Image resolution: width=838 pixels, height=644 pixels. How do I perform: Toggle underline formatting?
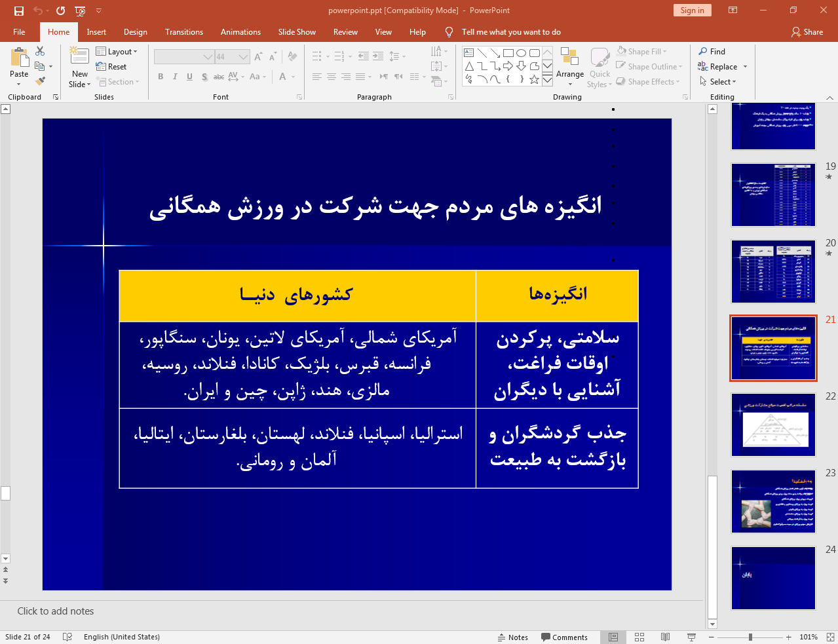189,77
